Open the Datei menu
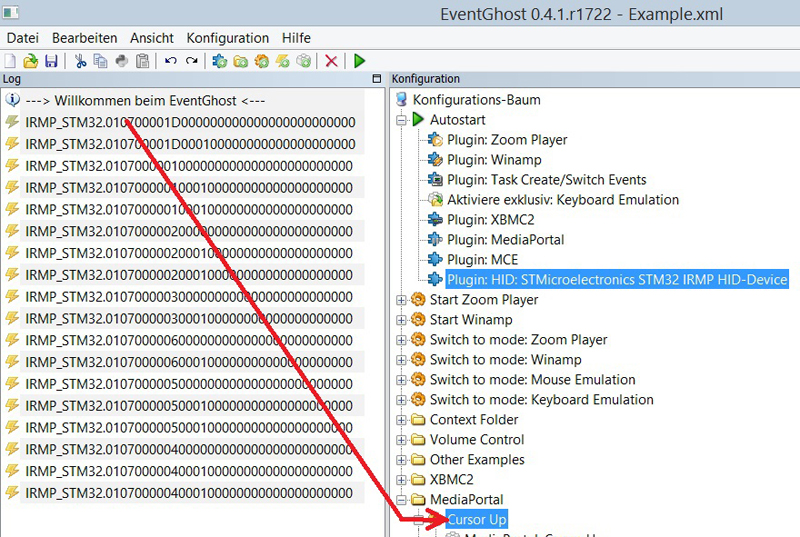 click(22, 38)
